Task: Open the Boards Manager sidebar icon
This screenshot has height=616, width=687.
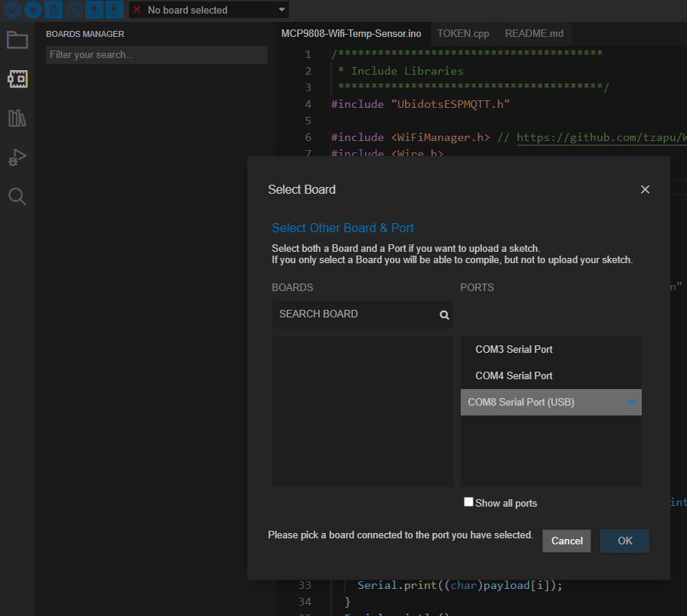Action: (x=17, y=79)
